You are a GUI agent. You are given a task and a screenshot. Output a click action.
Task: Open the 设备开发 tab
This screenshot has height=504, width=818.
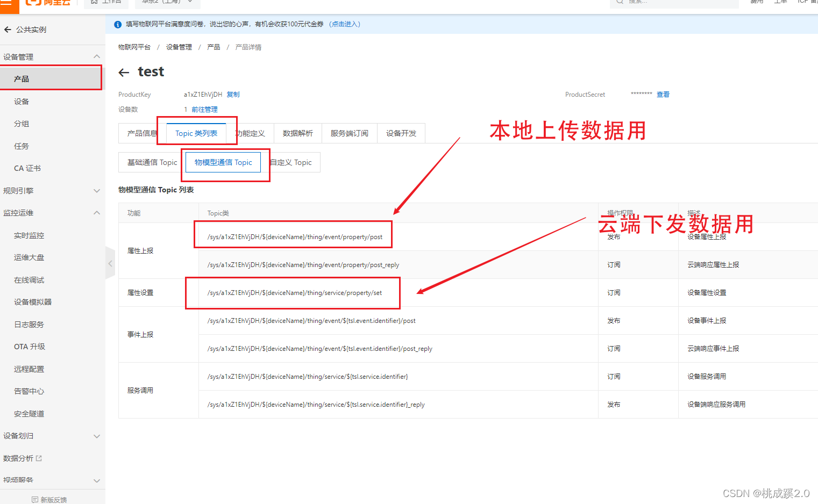[x=401, y=133]
